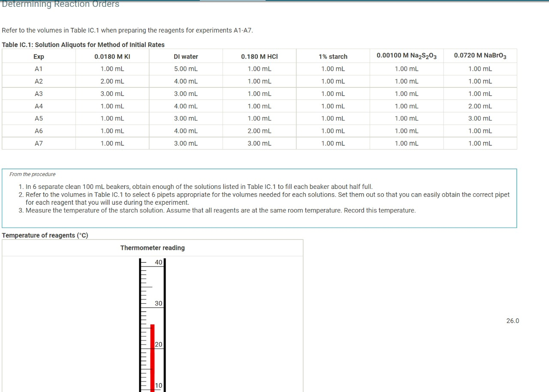549x392 pixels.
Task: Click the NaBrO3 column header
Action: pos(480,55)
